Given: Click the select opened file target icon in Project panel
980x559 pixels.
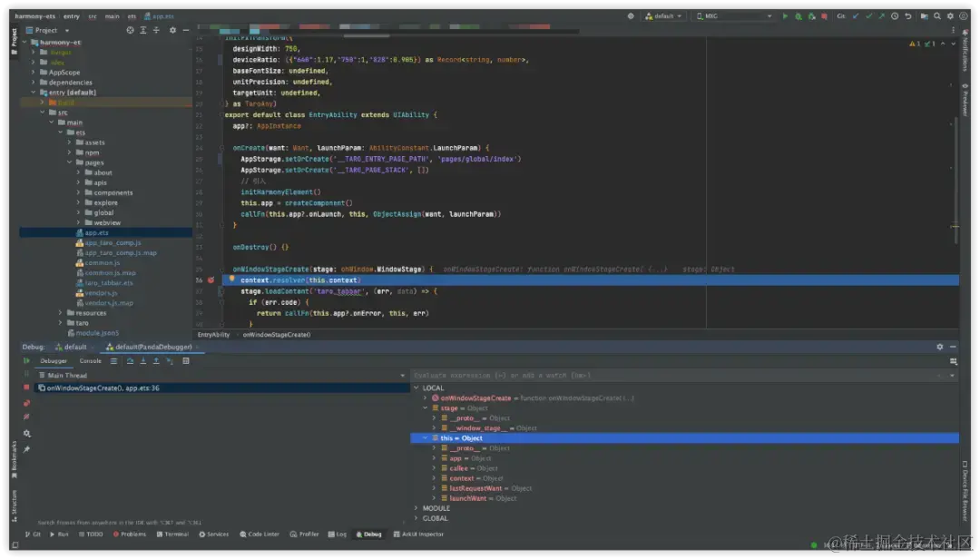Looking at the screenshot, I should (x=130, y=30).
